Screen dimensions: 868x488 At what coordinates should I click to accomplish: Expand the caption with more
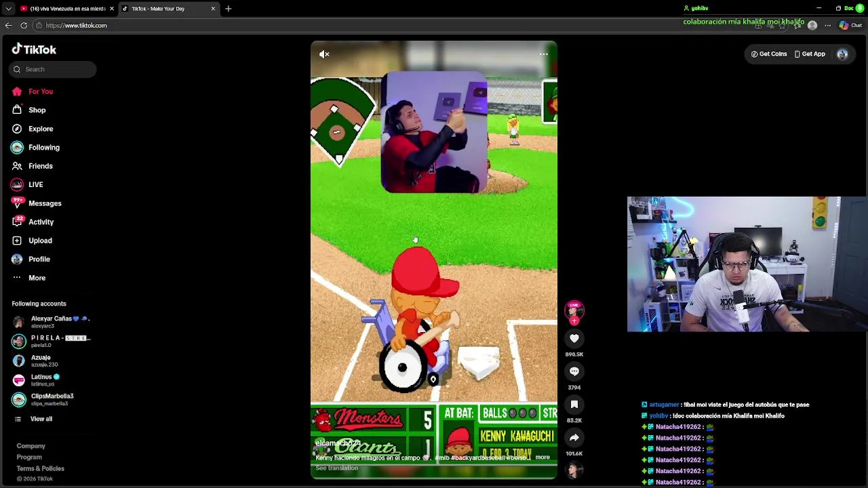[542, 457]
